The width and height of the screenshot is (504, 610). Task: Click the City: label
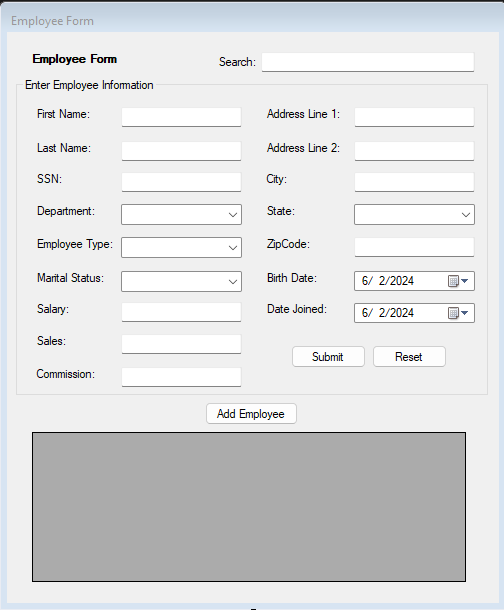(x=276, y=179)
